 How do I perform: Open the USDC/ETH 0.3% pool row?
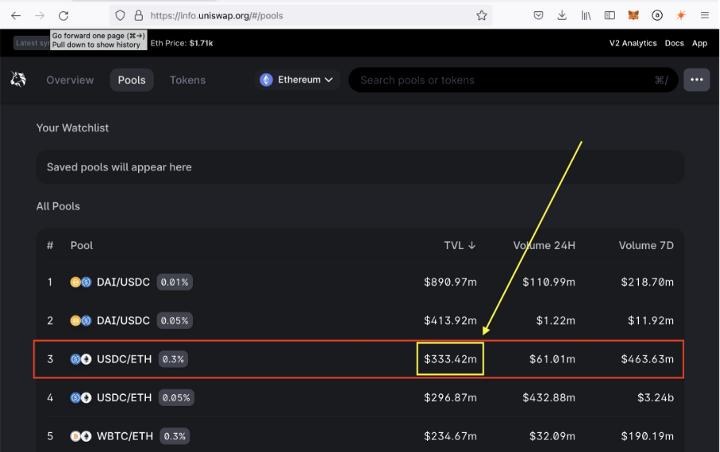coord(360,359)
